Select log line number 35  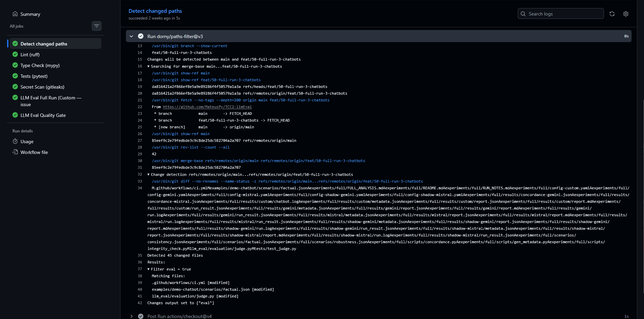pos(140,255)
